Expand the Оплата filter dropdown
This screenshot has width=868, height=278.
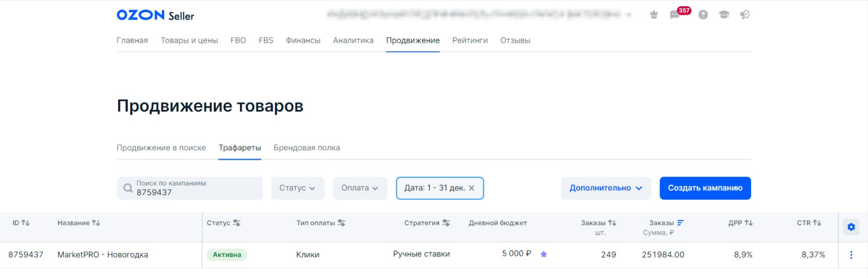pos(360,188)
